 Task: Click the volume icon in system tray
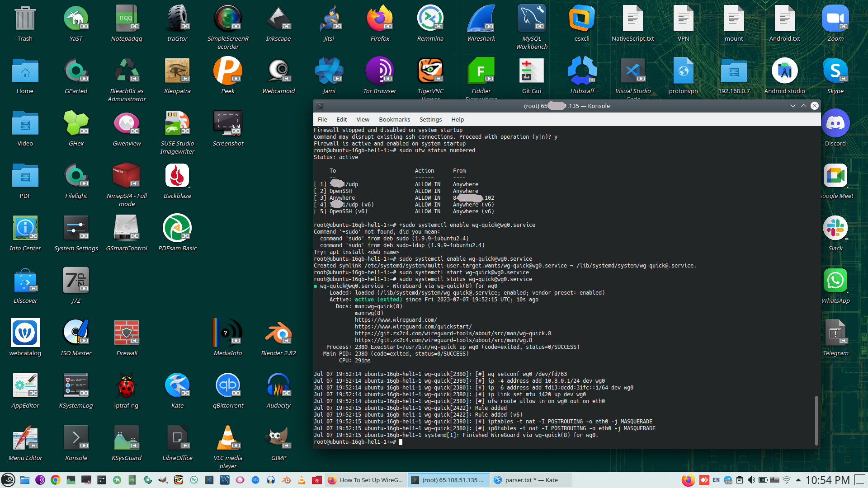coord(751,480)
